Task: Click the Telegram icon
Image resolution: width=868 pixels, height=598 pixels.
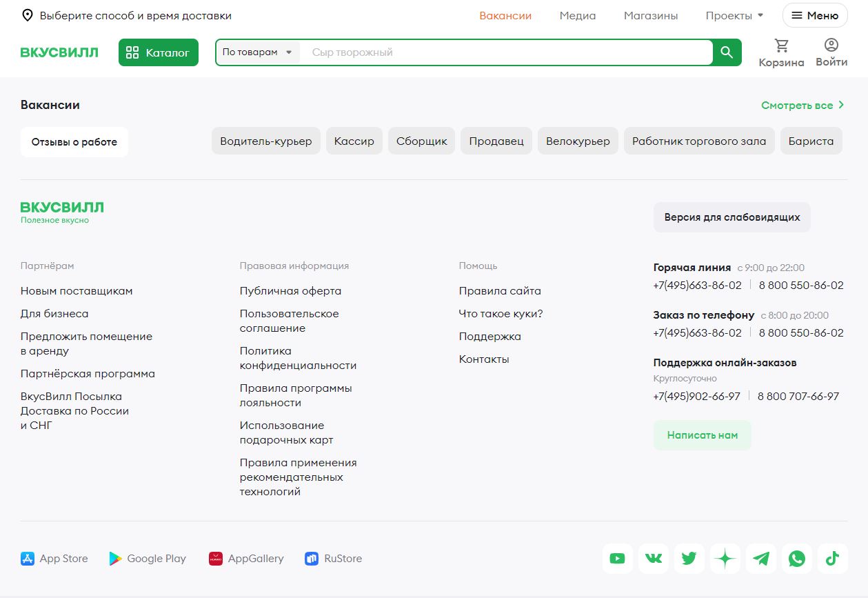Action: tap(760, 559)
